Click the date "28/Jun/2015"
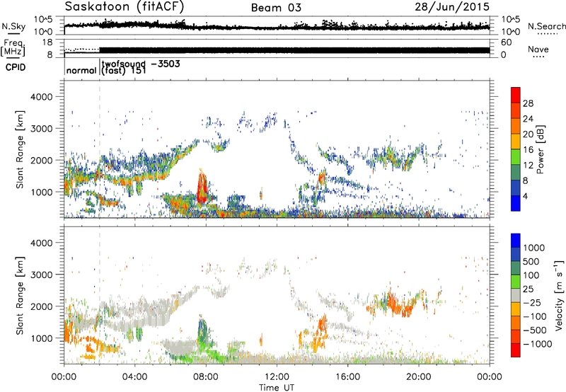The height and width of the screenshot is (392, 566). [x=452, y=6]
